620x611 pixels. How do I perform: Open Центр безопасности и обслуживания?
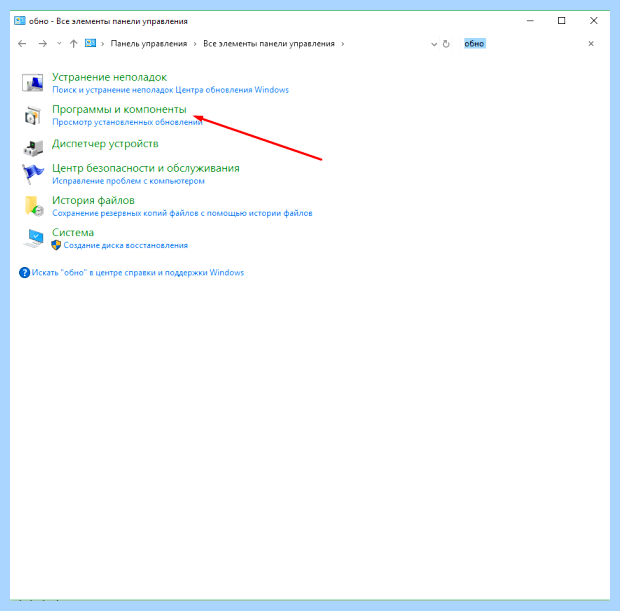[x=146, y=168]
